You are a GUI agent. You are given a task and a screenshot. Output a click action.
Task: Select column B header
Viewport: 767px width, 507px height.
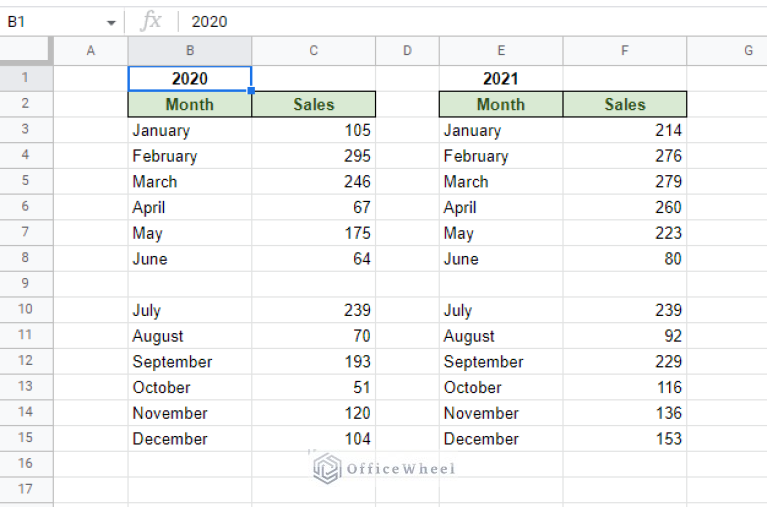tap(190, 51)
